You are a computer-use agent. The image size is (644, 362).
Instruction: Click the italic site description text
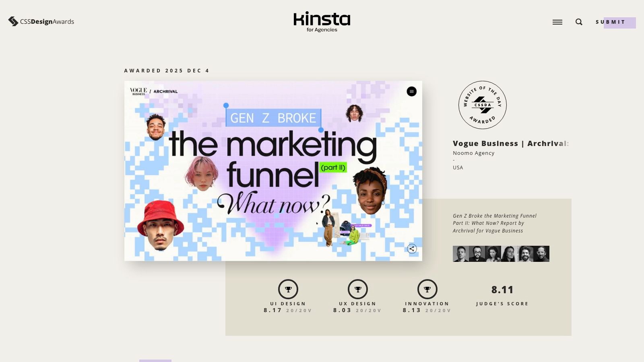coord(494,223)
